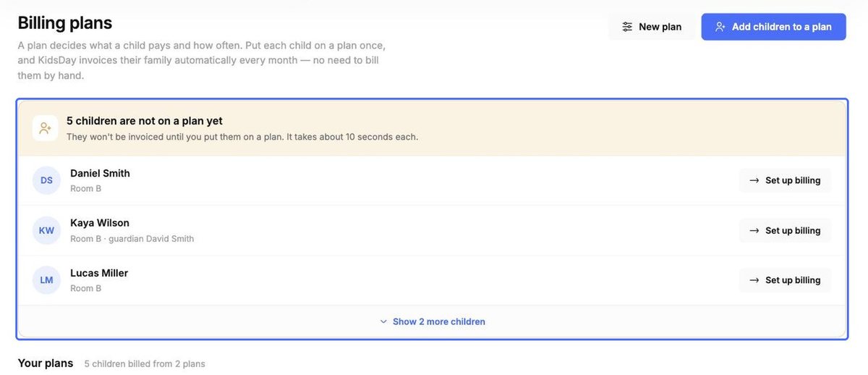Open the New plan button
The width and height of the screenshot is (868, 375).
(x=652, y=27)
